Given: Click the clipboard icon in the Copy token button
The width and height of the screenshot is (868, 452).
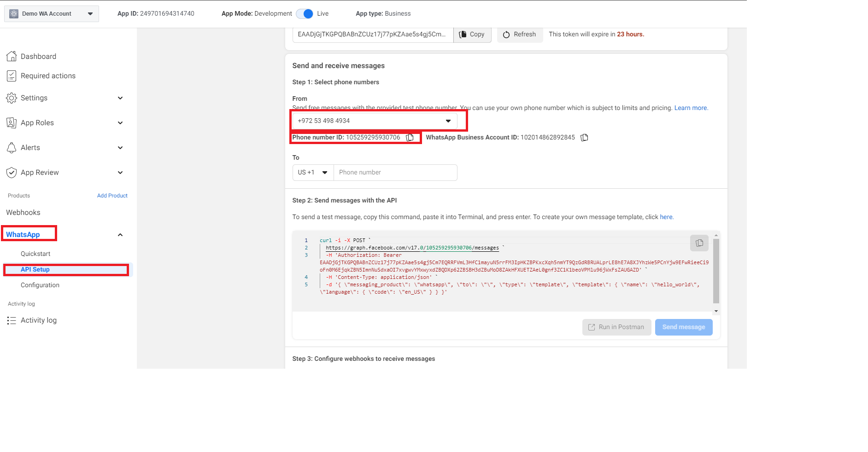Looking at the screenshot, I should [x=463, y=35].
